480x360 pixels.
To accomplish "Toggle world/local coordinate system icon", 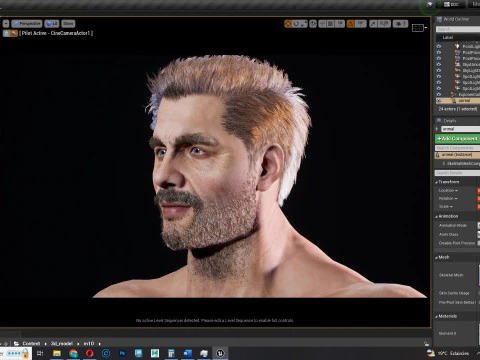I will [313, 24].
